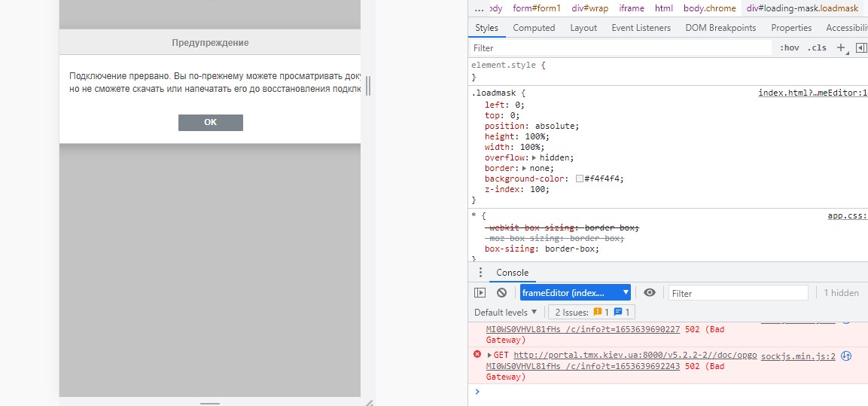Toggle the computed styles sidebar pane icon
The height and width of the screenshot is (406, 868).
click(860, 48)
